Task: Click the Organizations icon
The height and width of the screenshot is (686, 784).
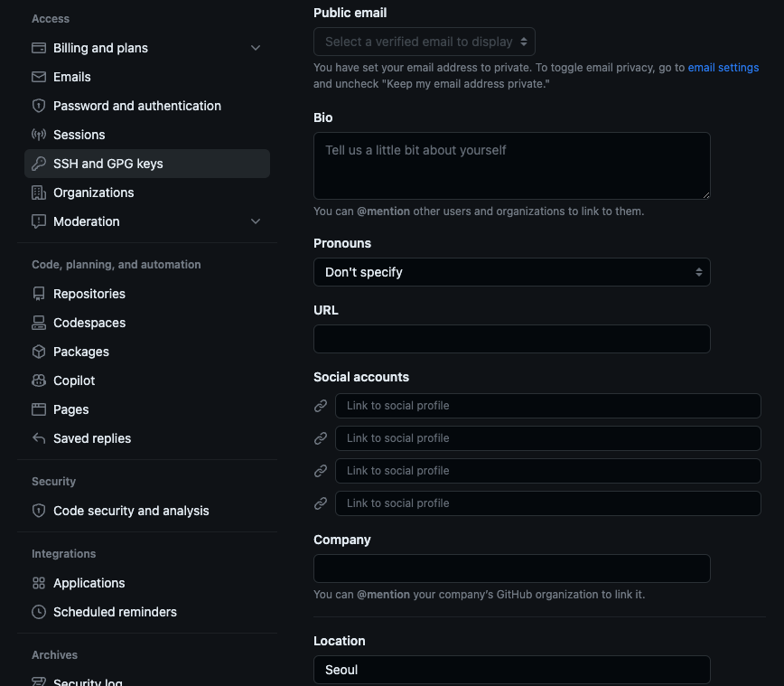Action: coord(39,193)
